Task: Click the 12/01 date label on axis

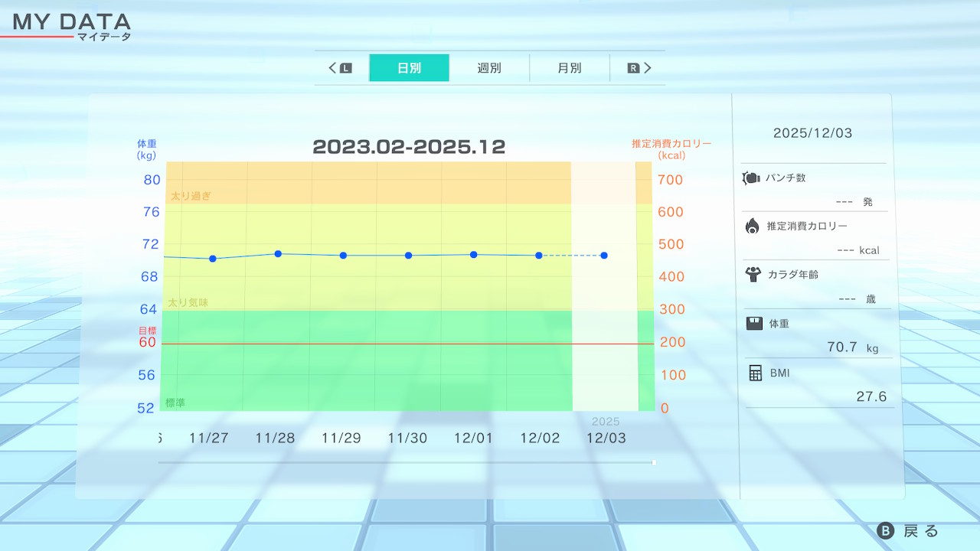Action: point(473,439)
